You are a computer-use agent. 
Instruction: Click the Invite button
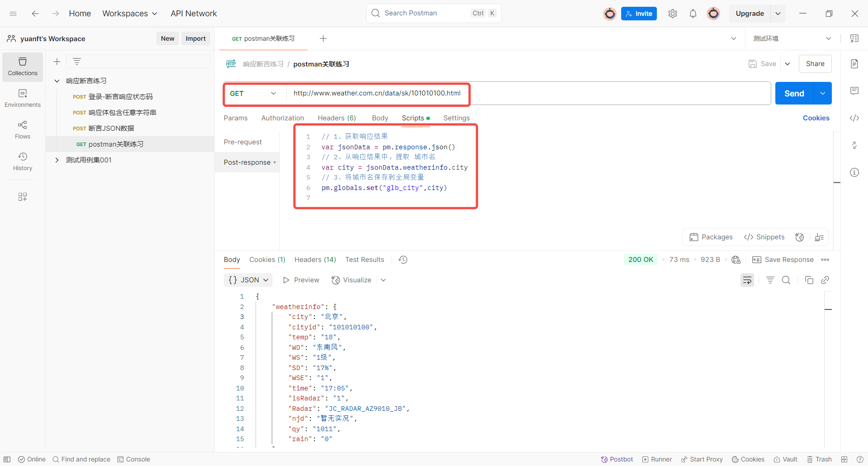(x=639, y=14)
